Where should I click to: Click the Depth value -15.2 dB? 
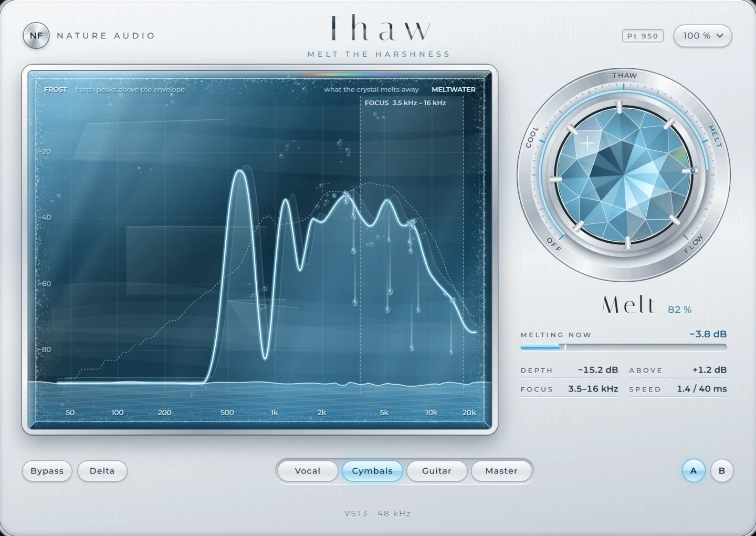pyautogui.click(x=598, y=370)
